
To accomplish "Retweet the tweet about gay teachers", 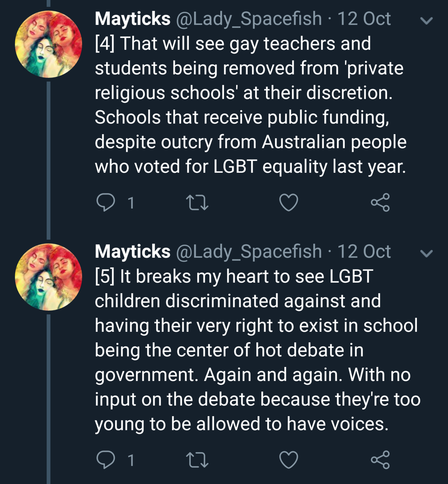I will tap(198, 203).
